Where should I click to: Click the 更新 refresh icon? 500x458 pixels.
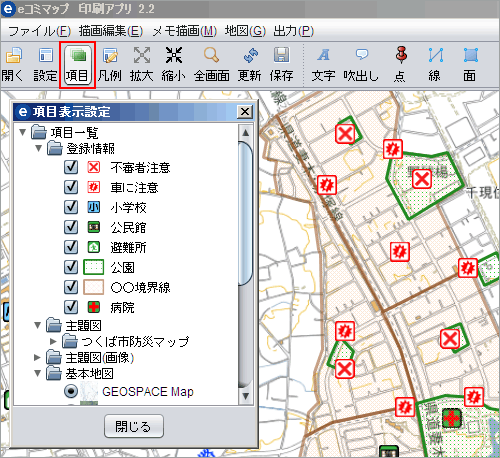point(250,55)
